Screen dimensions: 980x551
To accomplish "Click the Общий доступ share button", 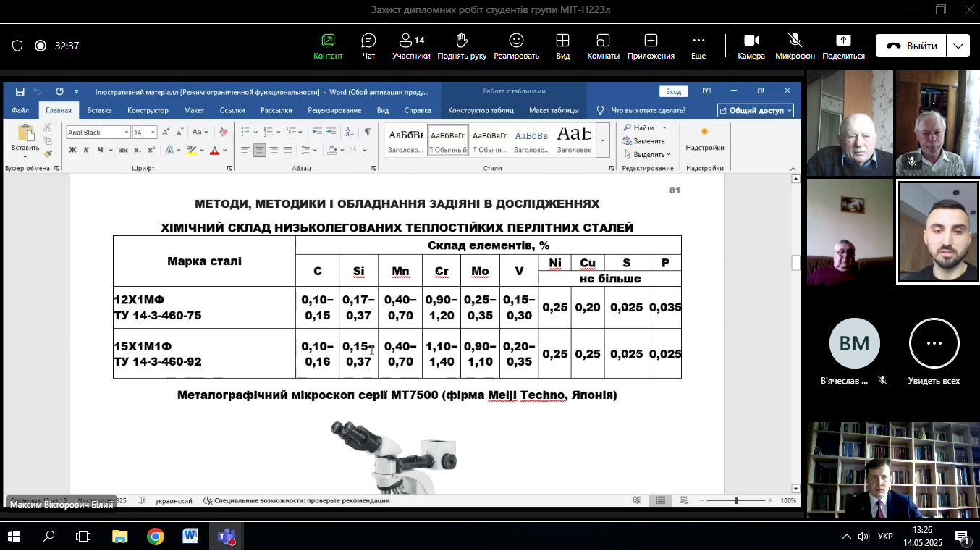I will [x=756, y=110].
